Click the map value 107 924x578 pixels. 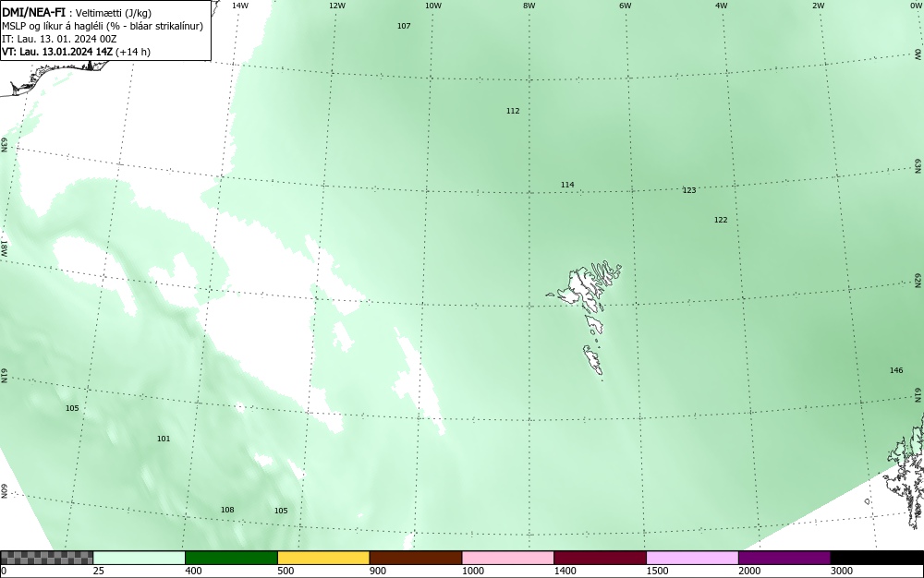pyautogui.click(x=404, y=26)
